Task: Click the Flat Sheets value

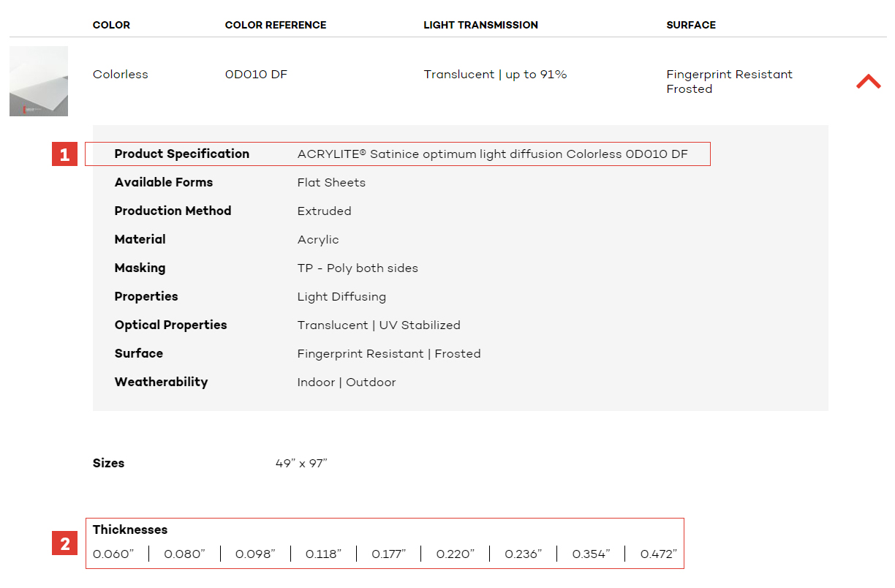Action: (x=331, y=183)
